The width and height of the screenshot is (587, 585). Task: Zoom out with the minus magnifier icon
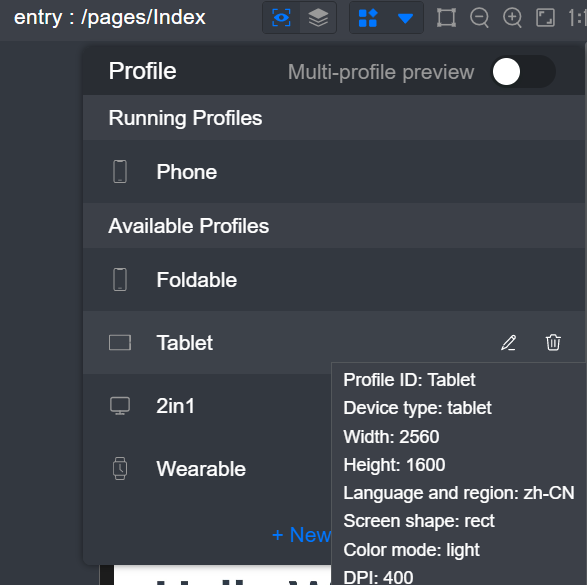(480, 18)
